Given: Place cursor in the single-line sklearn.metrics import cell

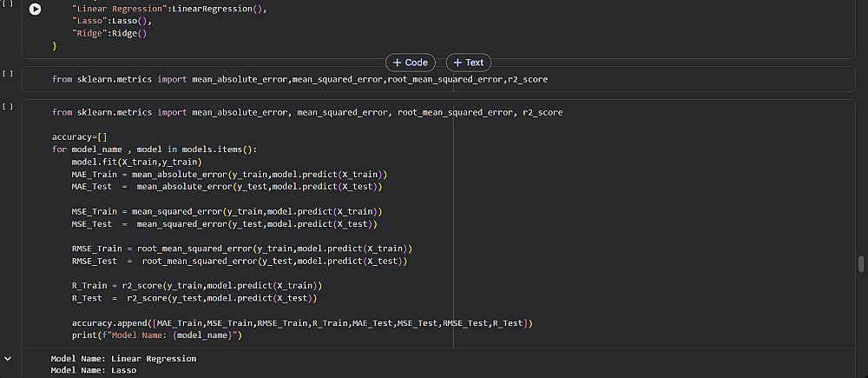Looking at the screenshot, I should (x=299, y=79).
